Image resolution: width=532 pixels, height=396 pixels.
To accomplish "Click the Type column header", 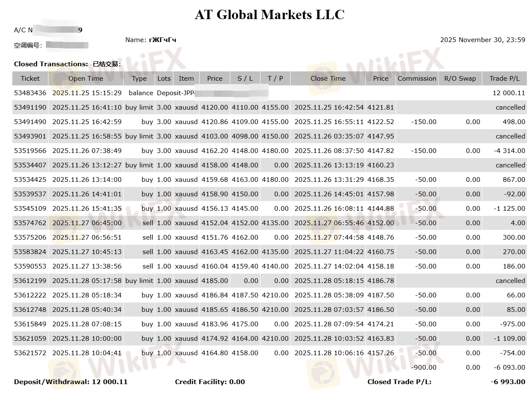I will [x=139, y=78].
